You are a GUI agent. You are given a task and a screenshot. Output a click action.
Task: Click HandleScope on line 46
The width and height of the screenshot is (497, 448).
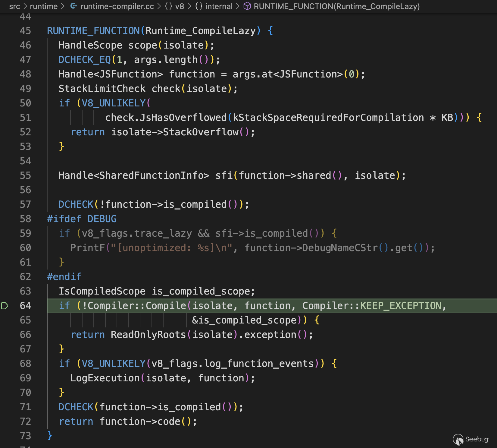90,45
